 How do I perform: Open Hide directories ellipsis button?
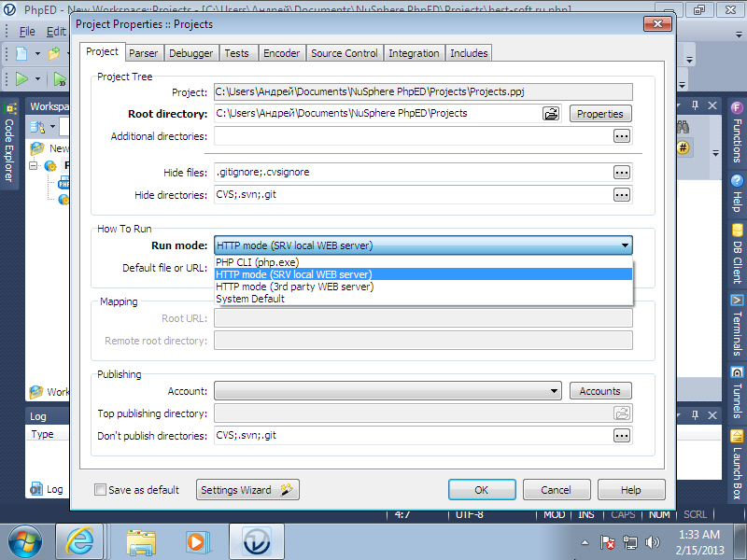[x=622, y=195]
